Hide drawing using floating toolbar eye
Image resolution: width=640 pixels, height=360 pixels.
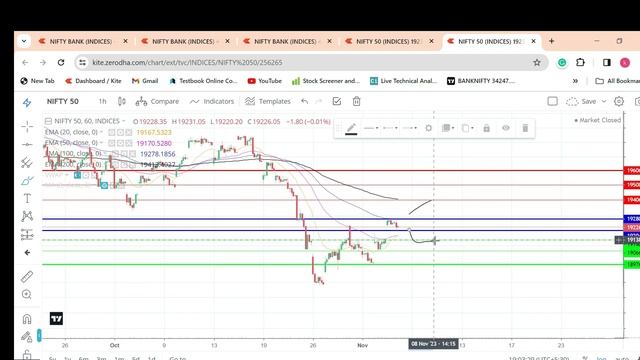tap(506, 128)
